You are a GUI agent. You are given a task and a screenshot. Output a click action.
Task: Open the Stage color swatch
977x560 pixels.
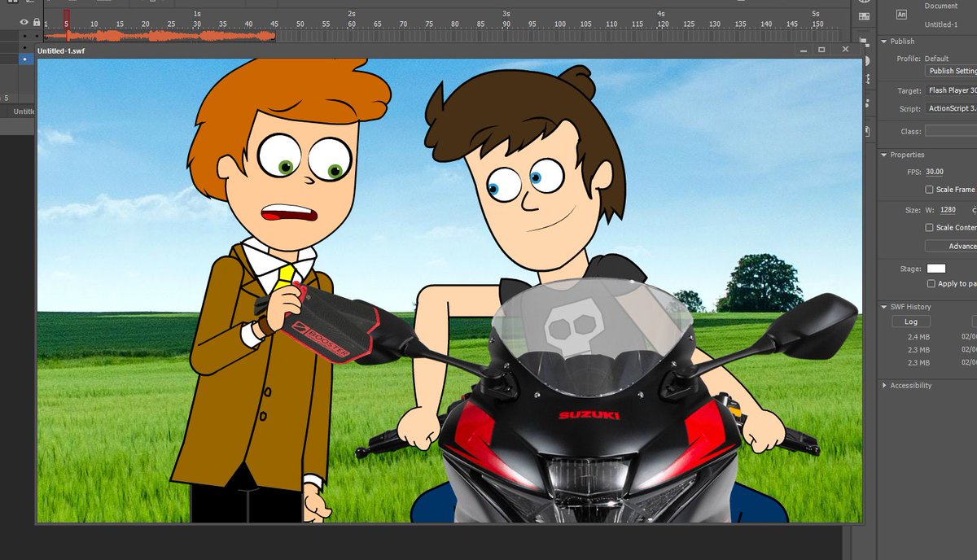[935, 268]
